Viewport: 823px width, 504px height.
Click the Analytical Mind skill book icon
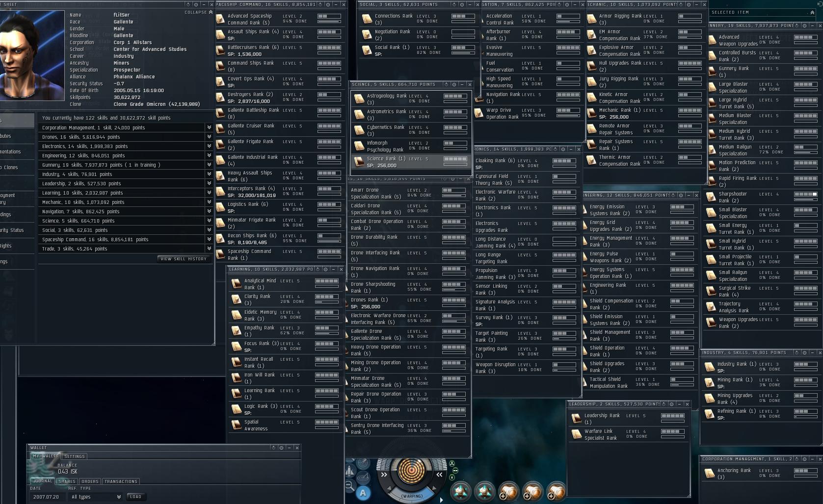point(236,284)
